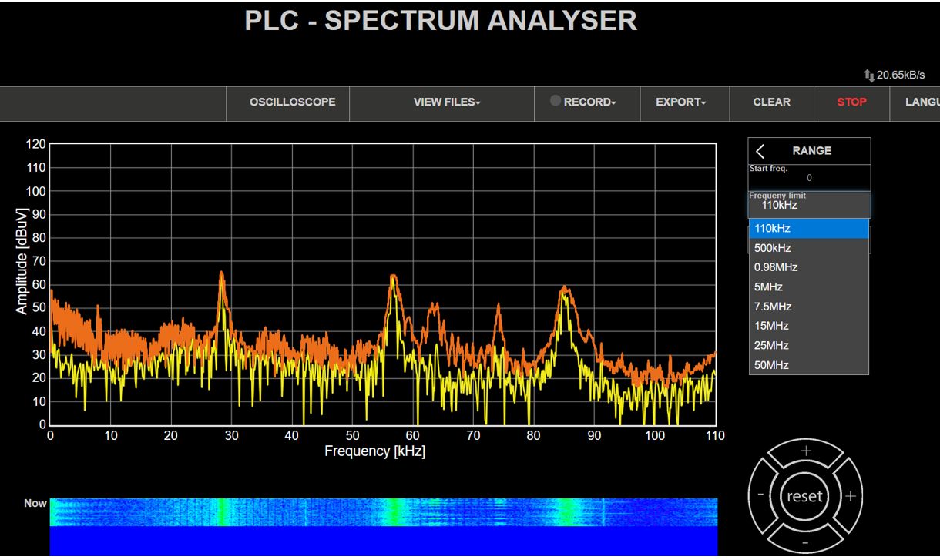
Task: Select 0.98MHz frequency limit option
Action: [808, 267]
